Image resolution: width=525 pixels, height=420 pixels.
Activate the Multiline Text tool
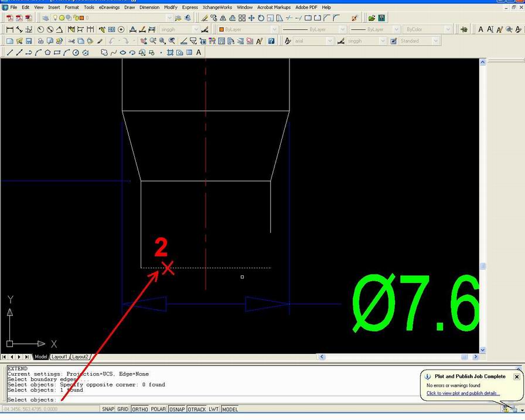pyautogui.click(x=199, y=52)
